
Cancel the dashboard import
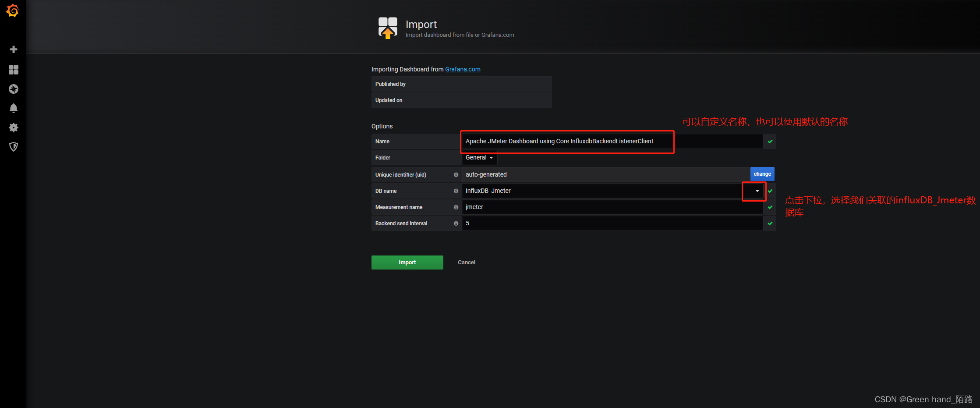pos(467,263)
